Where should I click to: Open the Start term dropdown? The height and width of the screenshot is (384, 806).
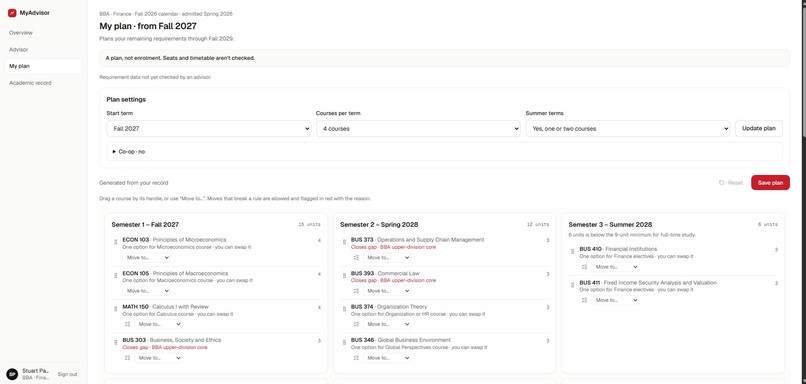(x=209, y=129)
